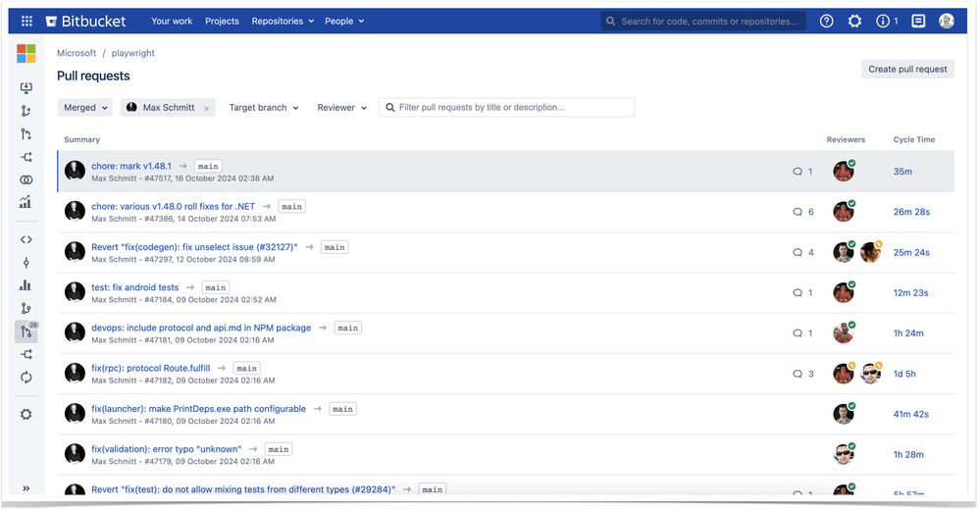Screen dimensions: 980x510
Task: Open fix(validation): error typo "unknown" PR
Action: [166, 449]
